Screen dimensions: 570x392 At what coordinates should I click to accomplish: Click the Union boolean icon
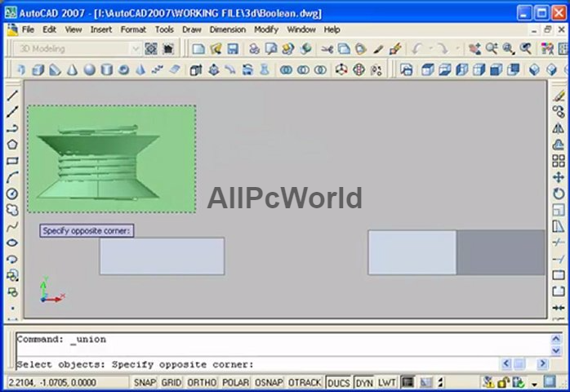pyautogui.click(x=286, y=69)
